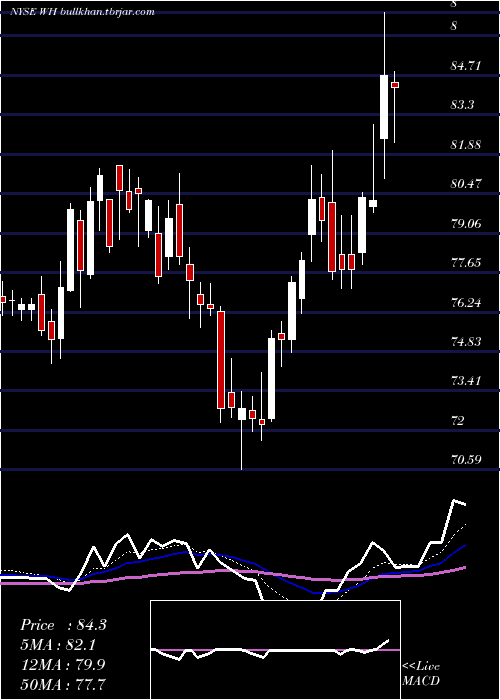Click the '5MA : 82.1' readout
Viewport: 500px width, 700px height.
click(58, 645)
